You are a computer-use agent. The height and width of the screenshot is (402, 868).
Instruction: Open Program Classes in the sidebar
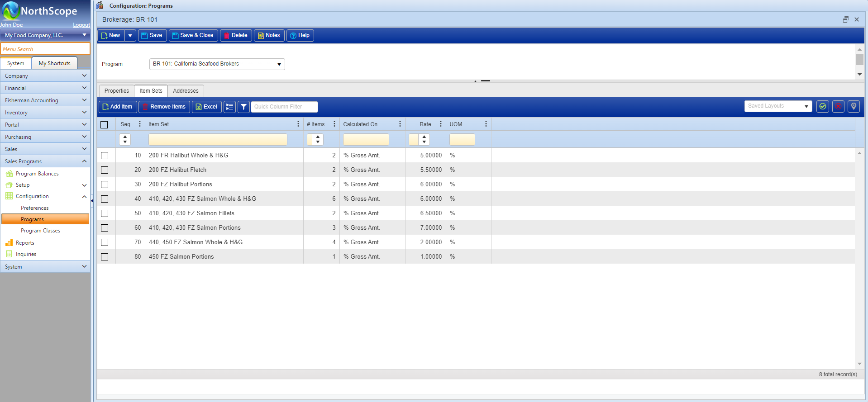click(40, 231)
